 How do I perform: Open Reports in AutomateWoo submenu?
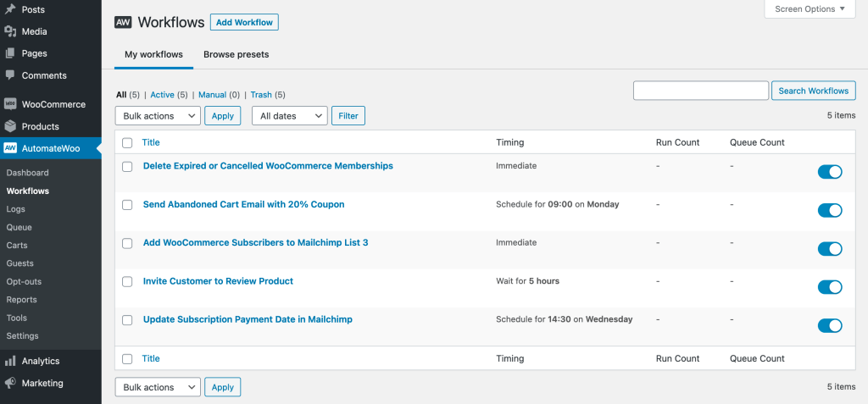click(x=21, y=300)
